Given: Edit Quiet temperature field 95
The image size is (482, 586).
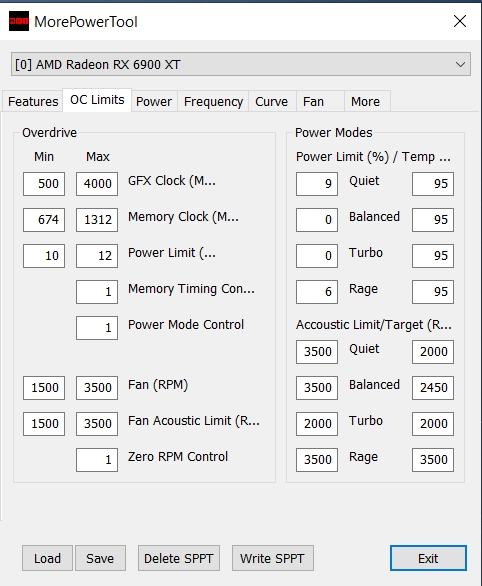Looking at the screenshot, I should coord(433,184).
